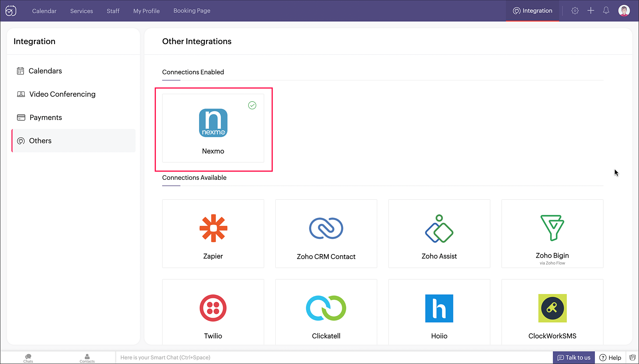Open the Calendar tab
Image resolution: width=639 pixels, height=364 pixels.
[44, 11]
